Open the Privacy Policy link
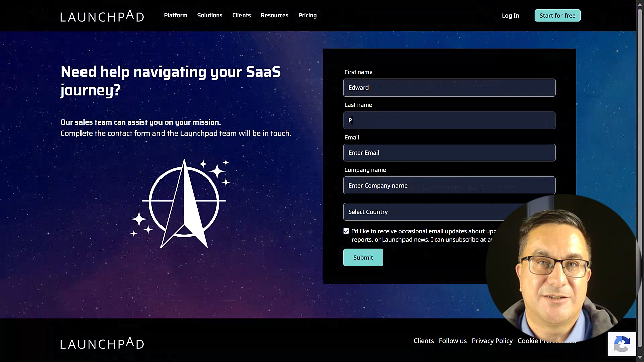Screen dimensions: 644x362 [492, 341]
